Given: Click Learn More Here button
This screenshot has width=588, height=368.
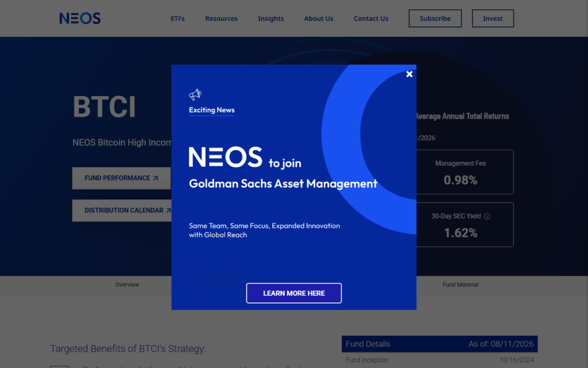Looking at the screenshot, I should [294, 293].
